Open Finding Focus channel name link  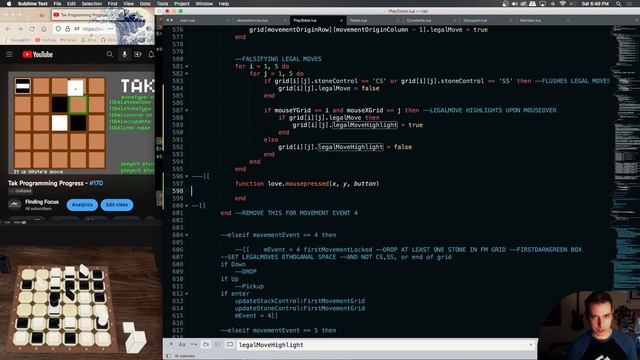click(x=42, y=202)
